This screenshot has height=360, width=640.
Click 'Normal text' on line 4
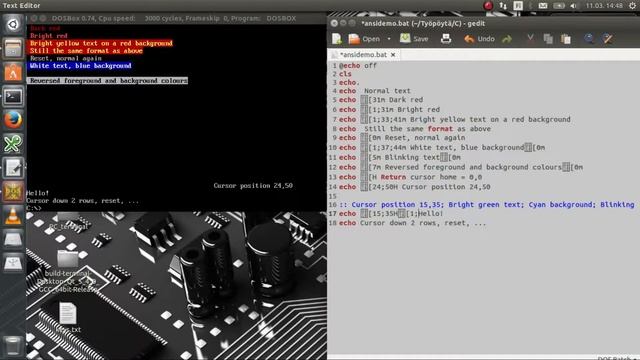[x=387, y=91]
